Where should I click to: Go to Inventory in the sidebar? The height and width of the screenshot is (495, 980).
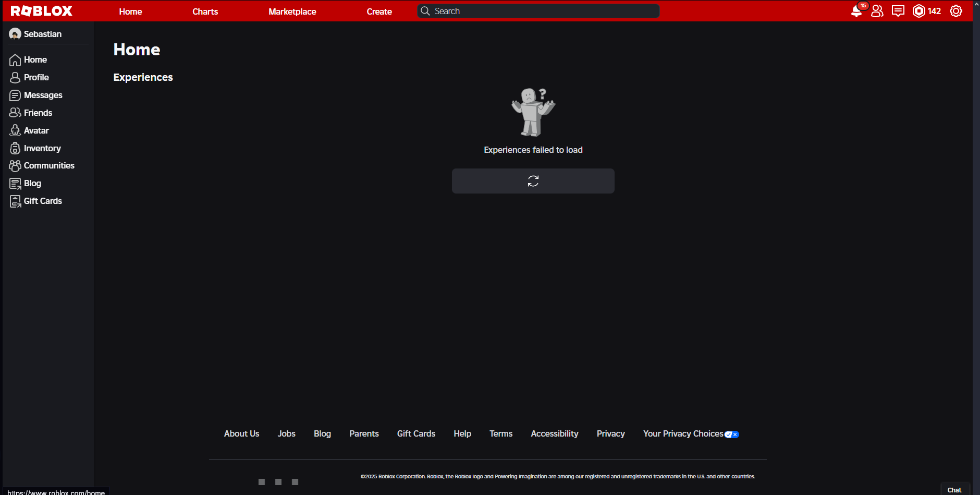coord(42,148)
